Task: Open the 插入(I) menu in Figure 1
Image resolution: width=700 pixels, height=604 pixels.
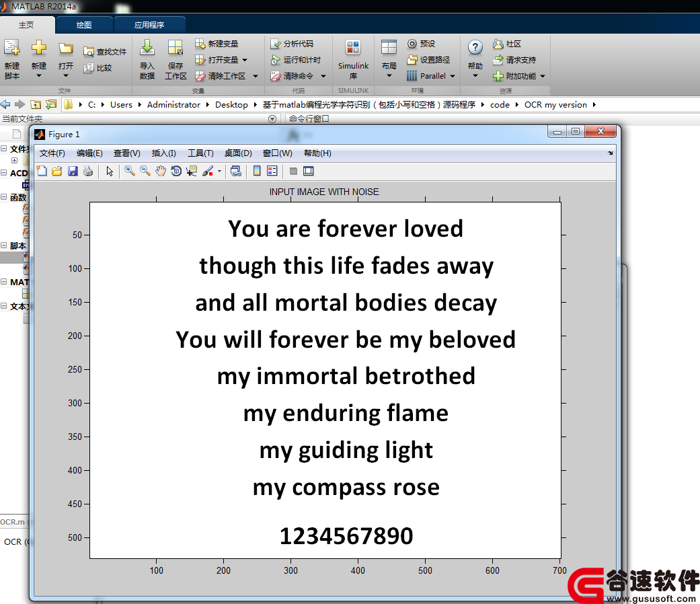Action: point(163,153)
